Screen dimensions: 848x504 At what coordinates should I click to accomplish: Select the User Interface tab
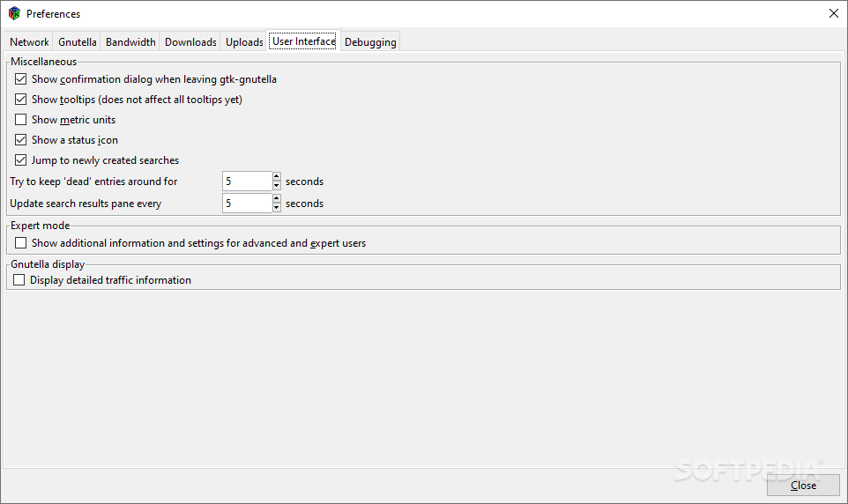[x=303, y=41]
